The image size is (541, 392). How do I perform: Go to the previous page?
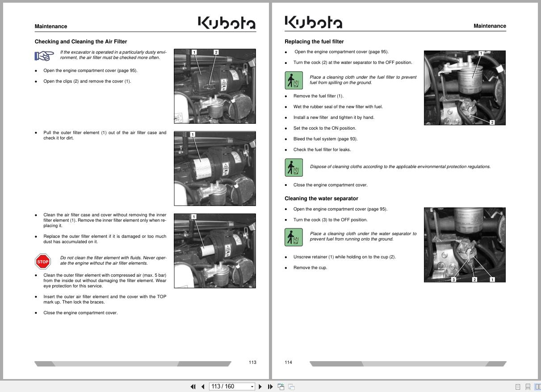(203, 387)
